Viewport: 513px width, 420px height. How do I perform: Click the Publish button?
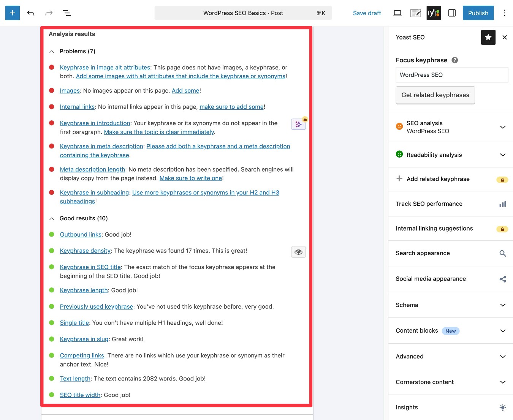click(478, 13)
